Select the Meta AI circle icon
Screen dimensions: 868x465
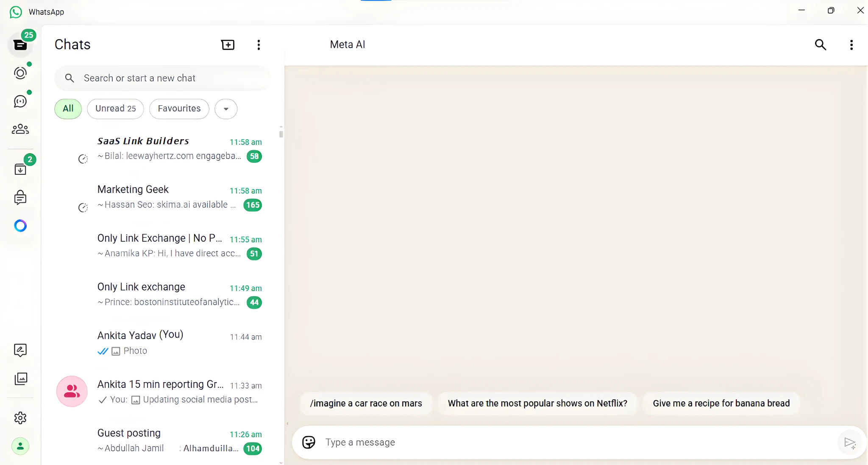click(x=20, y=226)
